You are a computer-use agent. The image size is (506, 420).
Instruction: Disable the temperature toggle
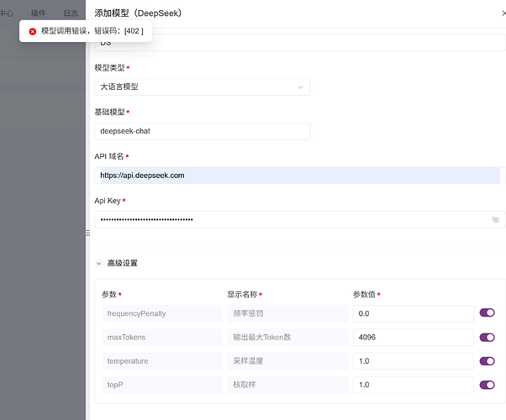click(487, 361)
